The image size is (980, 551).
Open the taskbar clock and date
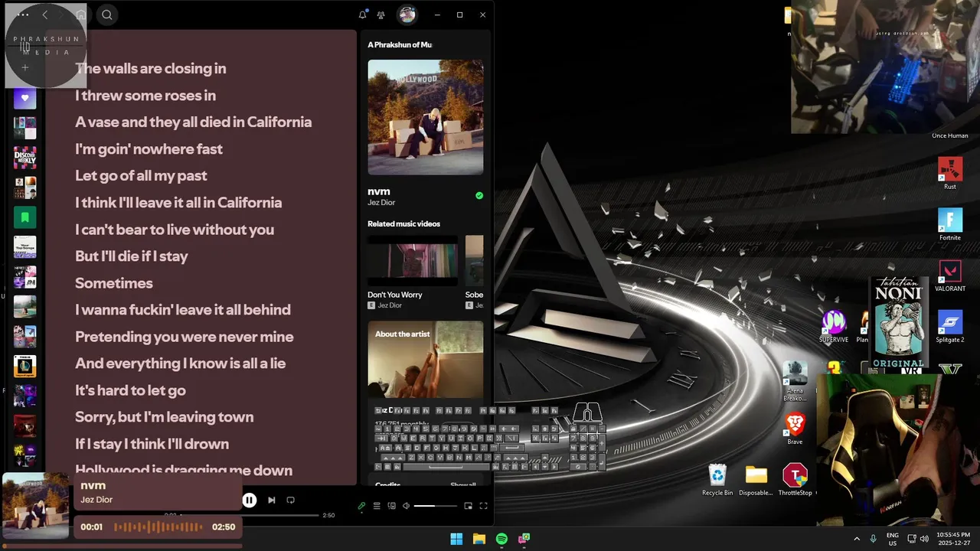click(953, 539)
